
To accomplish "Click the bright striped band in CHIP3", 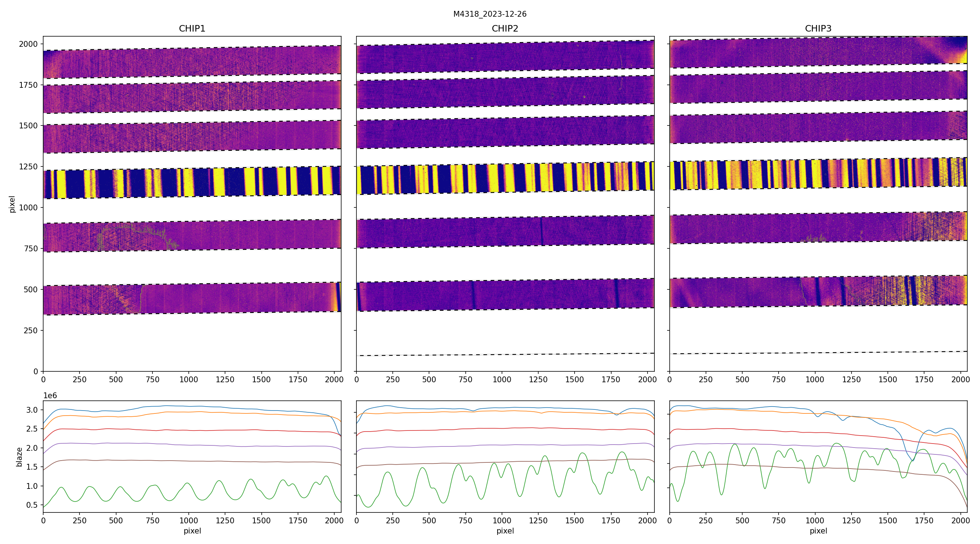I will click(x=818, y=174).
